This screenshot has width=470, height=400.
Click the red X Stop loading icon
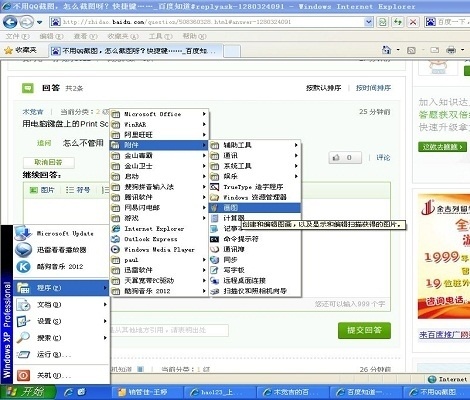(413, 22)
